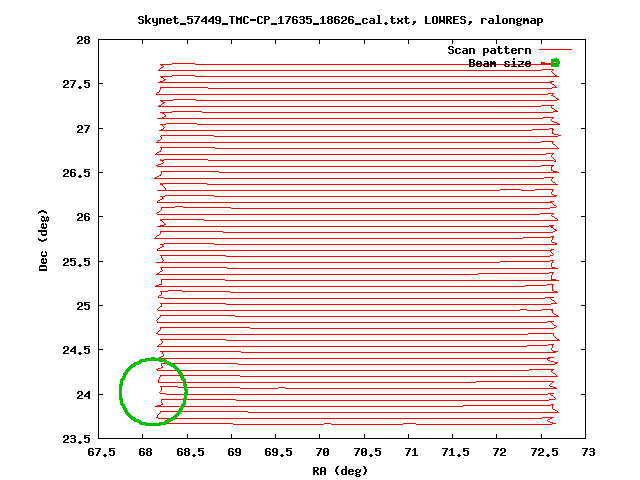640x480 pixels.
Task: Click y-axis tick label 23.5
Action: 76,439
